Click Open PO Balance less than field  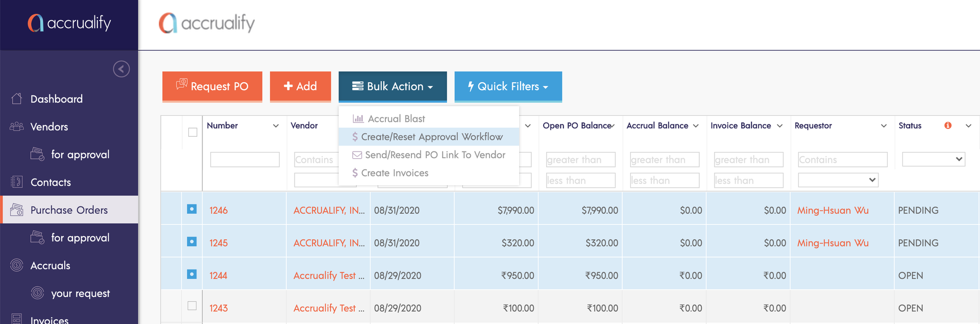[581, 180]
